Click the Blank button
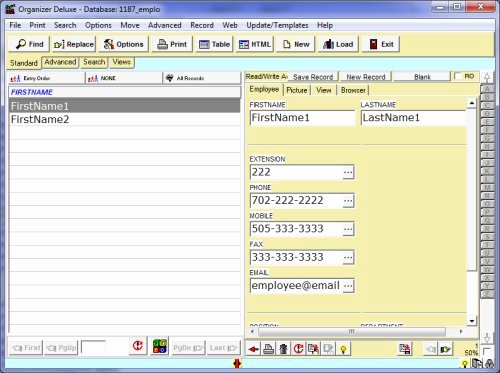500x373 pixels. 422,77
